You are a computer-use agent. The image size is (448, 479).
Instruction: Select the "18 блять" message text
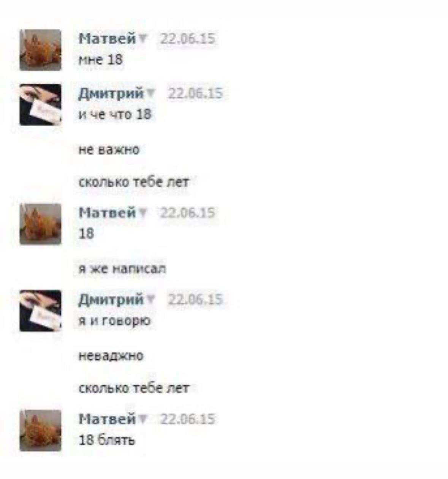tap(107, 440)
